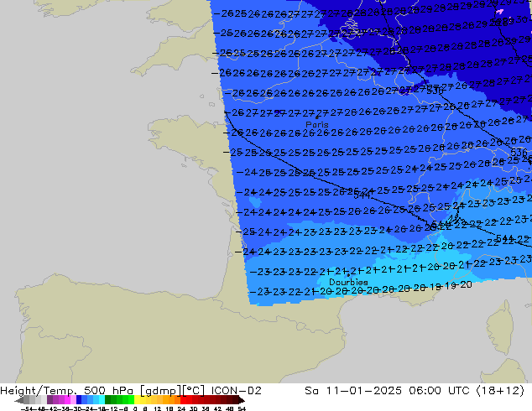Click the '-54' legend scale value
This screenshot has width=532, height=411.
pyautogui.click(x=27, y=408)
